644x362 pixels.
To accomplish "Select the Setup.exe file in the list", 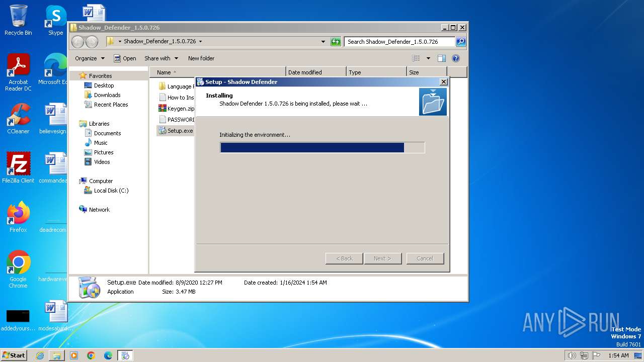I will pyautogui.click(x=176, y=131).
